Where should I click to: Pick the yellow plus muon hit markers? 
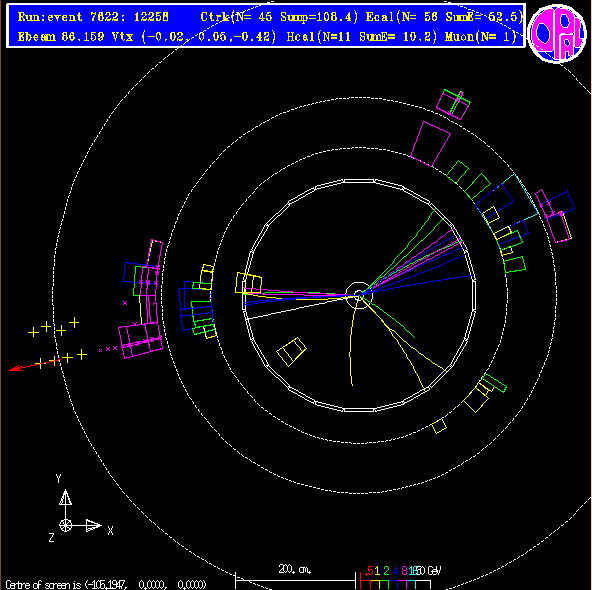(x=57, y=343)
